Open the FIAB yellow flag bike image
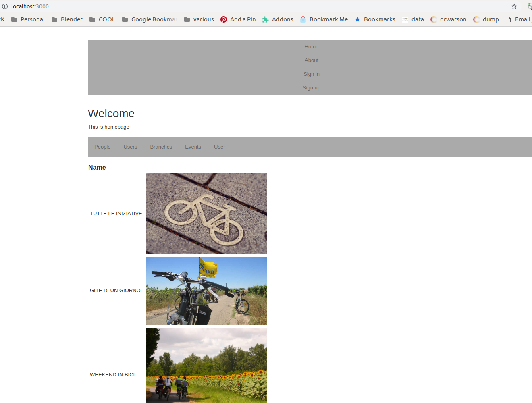 (x=207, y=291)
